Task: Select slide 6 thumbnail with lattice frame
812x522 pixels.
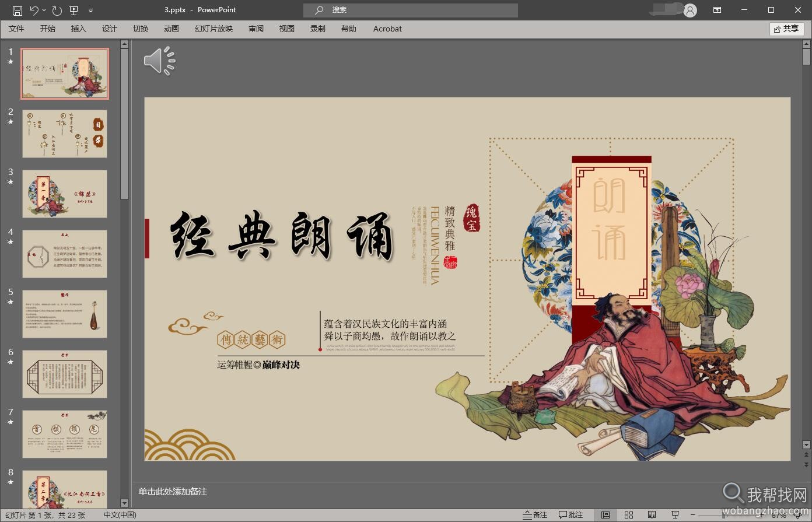Action: pos(65,374)
